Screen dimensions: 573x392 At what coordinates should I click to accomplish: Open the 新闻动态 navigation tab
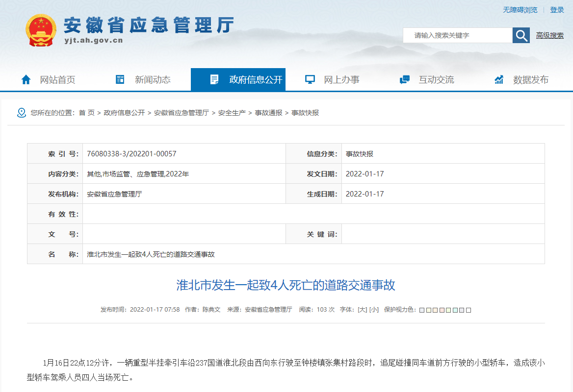[x=153, y=79]
